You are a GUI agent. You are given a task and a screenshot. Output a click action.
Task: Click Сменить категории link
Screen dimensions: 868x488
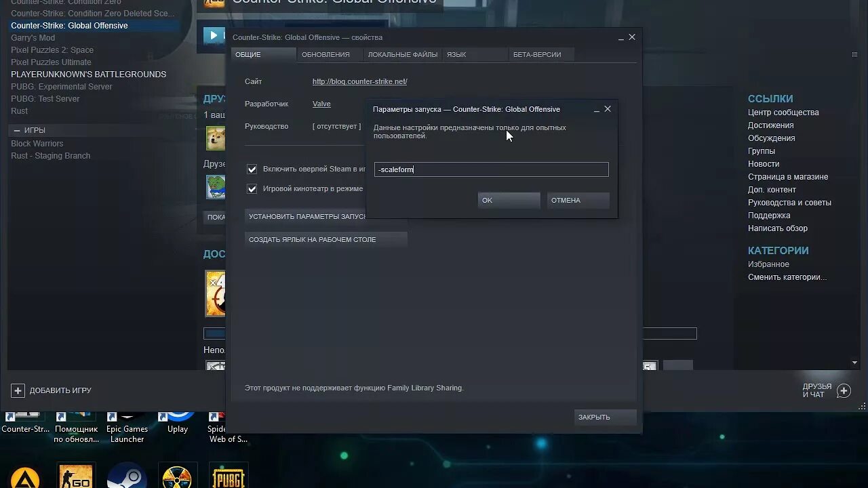click(x=787, y=277)
